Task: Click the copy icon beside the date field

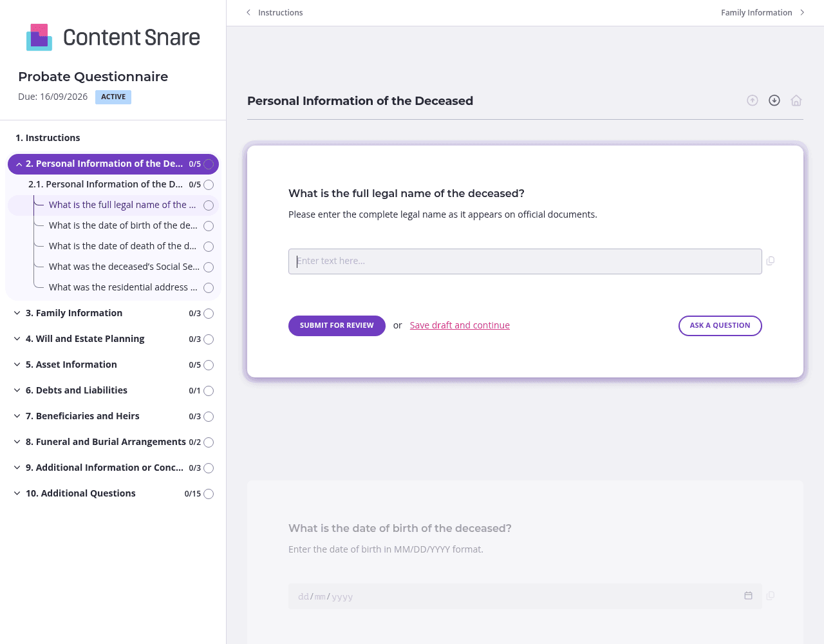Action: [771, 596]
